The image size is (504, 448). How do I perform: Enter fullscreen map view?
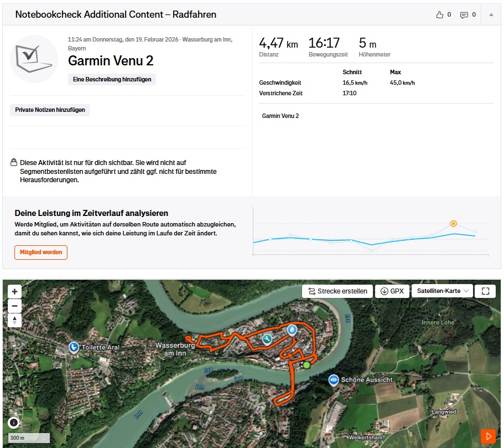(485, 291)
